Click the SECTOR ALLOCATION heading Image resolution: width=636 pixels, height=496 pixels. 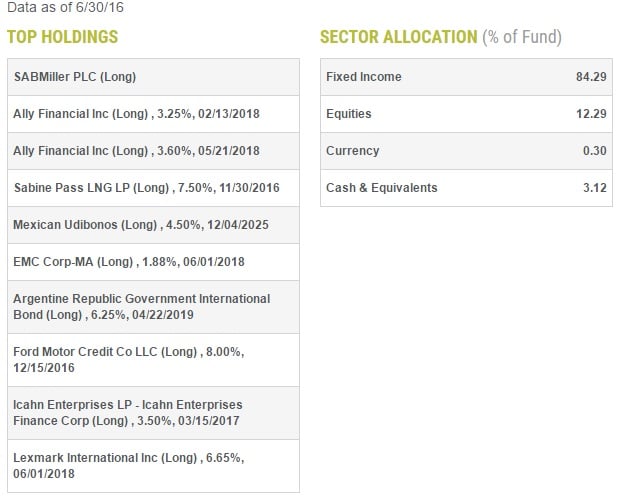(x=398, y=38)
